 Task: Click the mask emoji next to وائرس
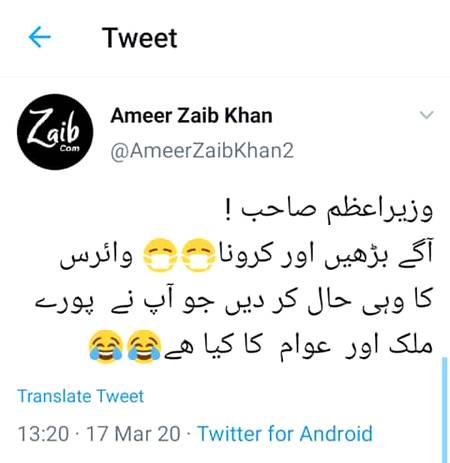click(161, 255)
